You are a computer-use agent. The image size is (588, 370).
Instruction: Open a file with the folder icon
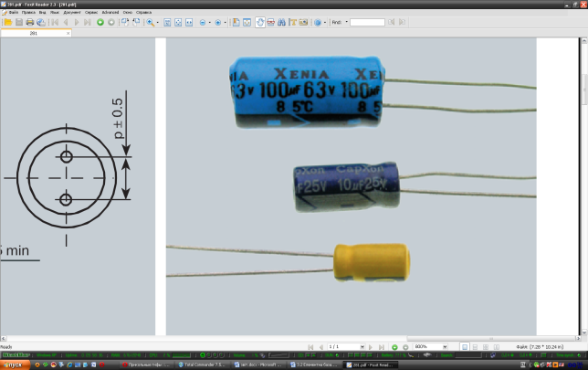coord(8,23)
